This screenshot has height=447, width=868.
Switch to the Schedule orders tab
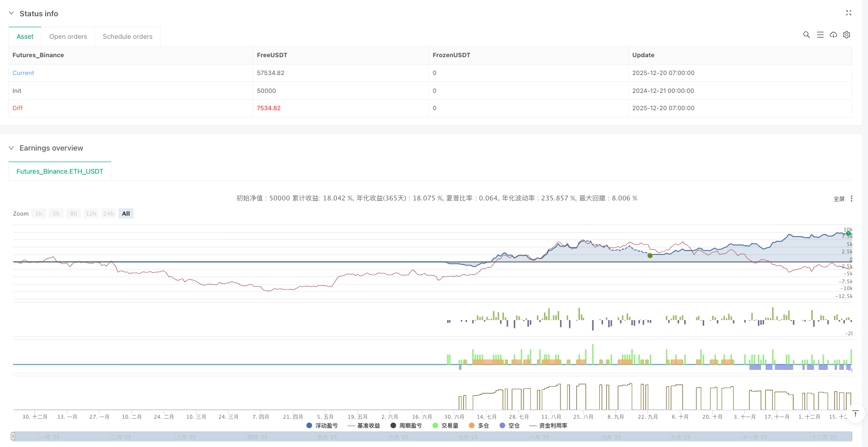click(128, 37)
